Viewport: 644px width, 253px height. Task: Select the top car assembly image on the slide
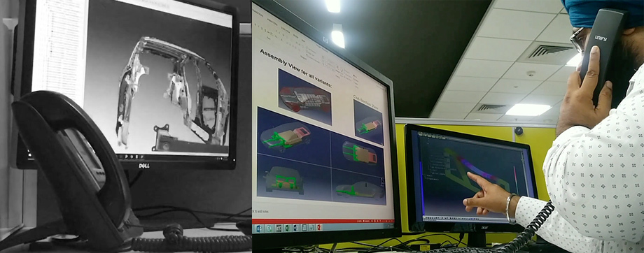[x=304, y=96]
